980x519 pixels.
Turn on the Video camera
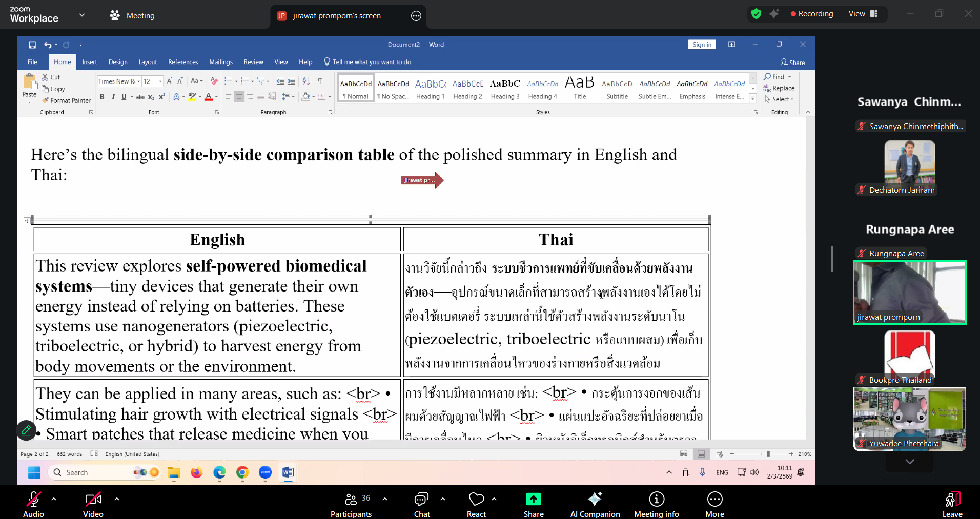tap(93, 504)
